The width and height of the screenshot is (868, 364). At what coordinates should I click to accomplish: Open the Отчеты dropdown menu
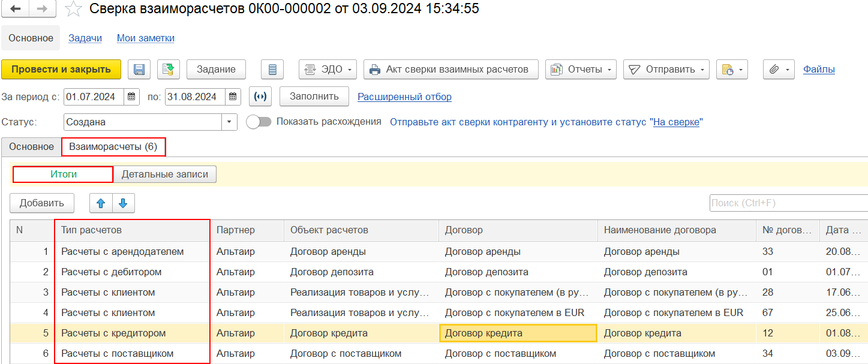[581, 70]
